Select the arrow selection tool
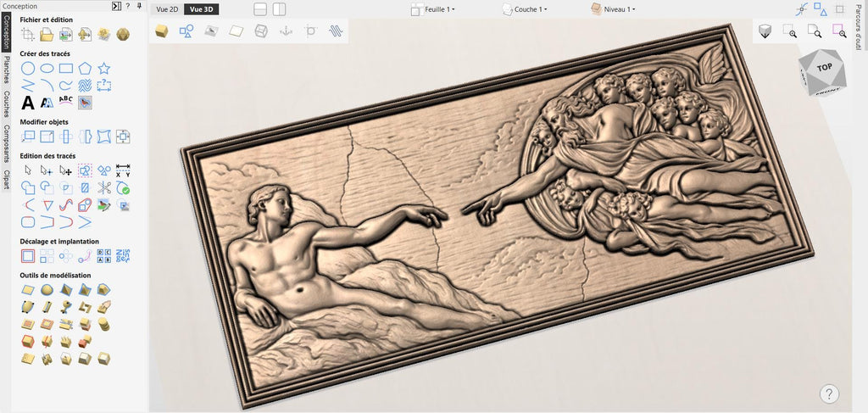 28,170
